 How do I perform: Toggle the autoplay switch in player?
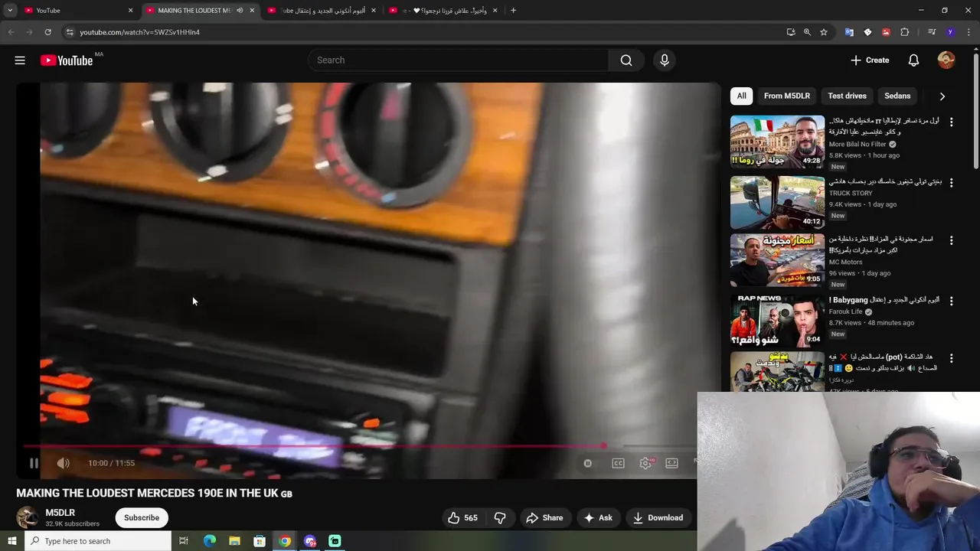tap(587, 463)
